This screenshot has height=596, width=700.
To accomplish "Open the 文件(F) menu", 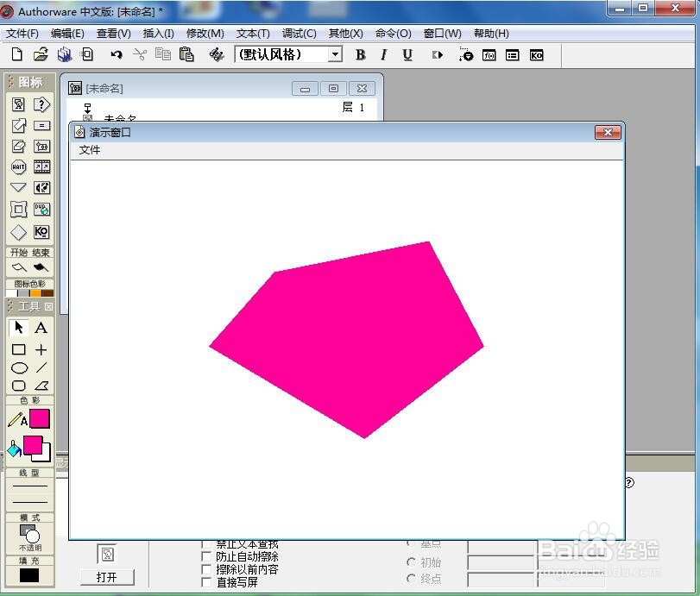I will coord(22,34).
